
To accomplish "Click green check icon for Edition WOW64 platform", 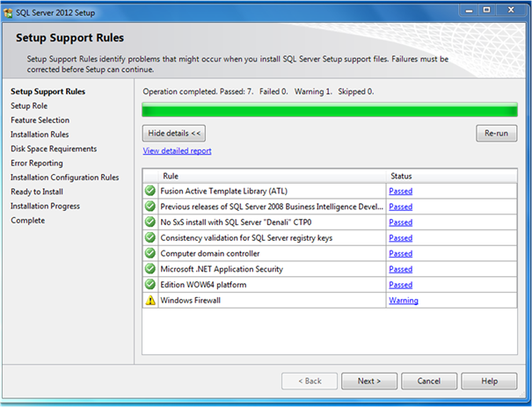I will point(150,285).
